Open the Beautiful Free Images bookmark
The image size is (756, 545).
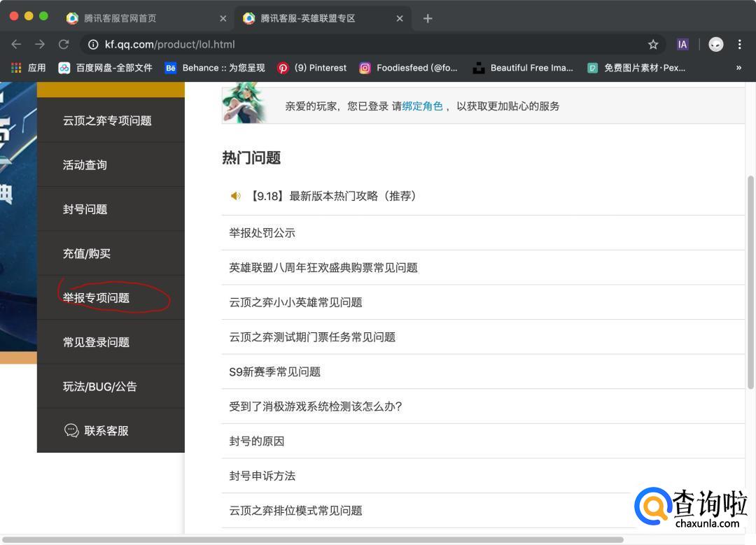point(523,68)
